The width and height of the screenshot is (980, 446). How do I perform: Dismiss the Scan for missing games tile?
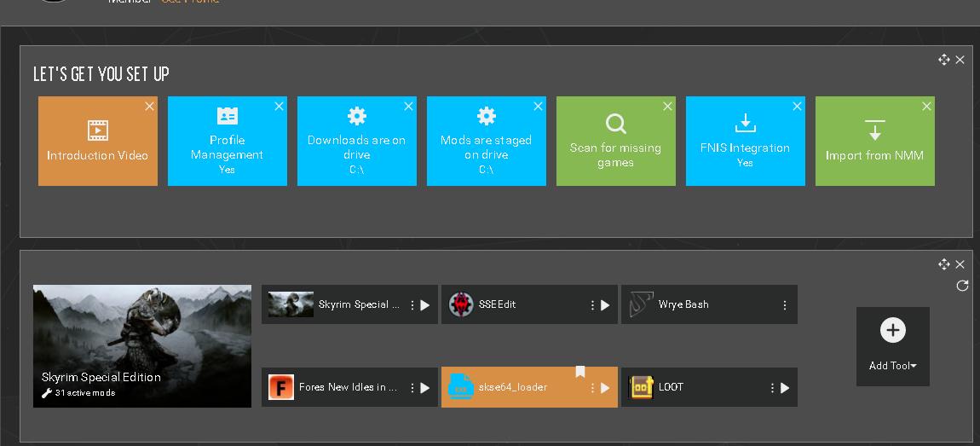pyautogui.click(x=667, y=107)
